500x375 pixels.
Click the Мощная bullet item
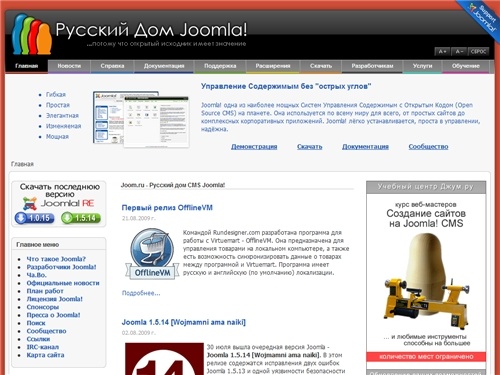click(x=57, y=137)
